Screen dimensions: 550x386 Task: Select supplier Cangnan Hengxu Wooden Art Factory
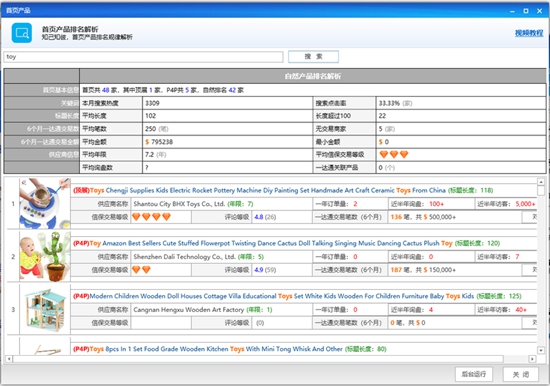188,310
